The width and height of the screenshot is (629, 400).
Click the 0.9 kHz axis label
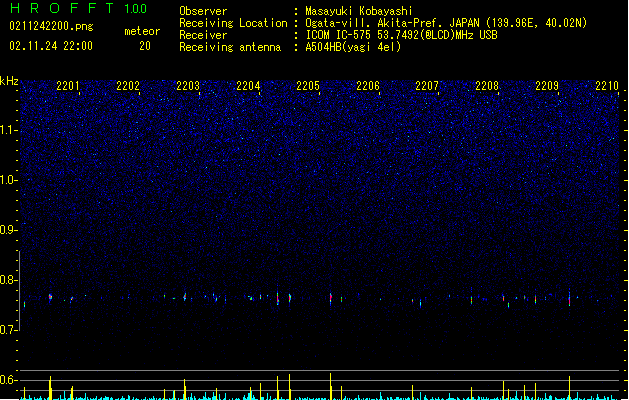point(8,230)
